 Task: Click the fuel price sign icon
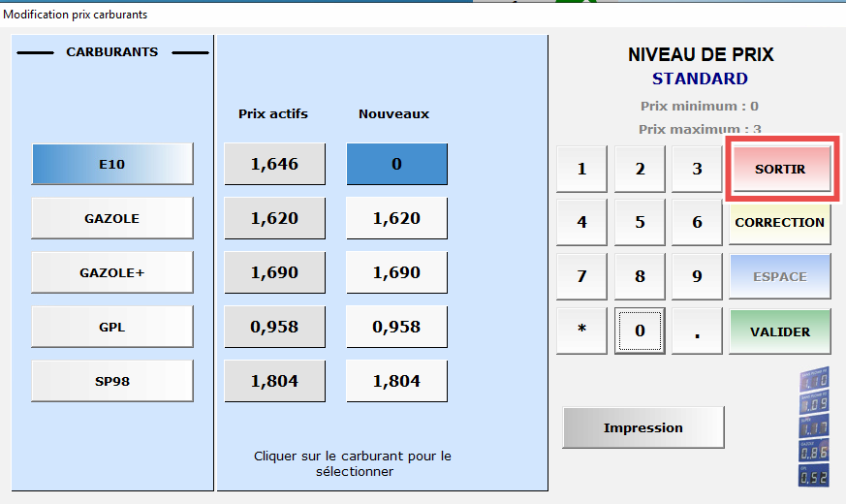pos(813,426)
